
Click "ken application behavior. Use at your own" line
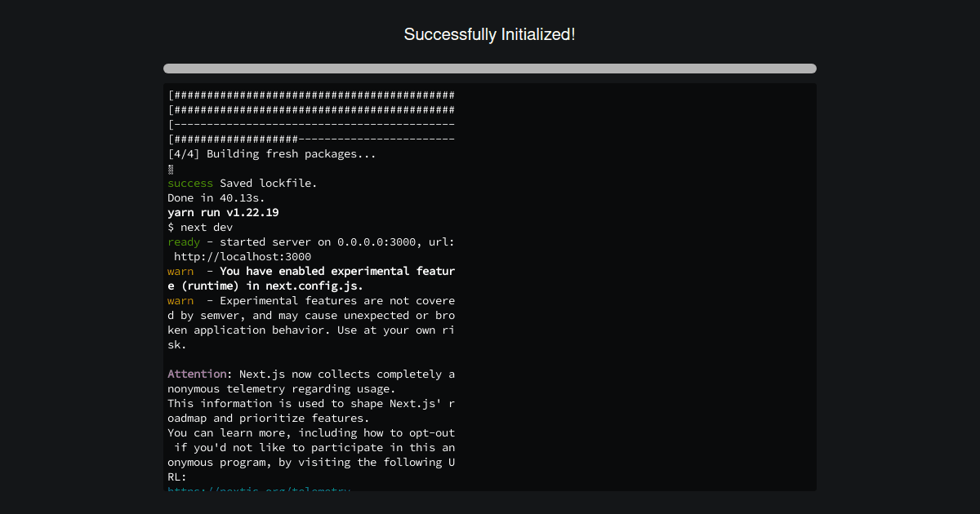click(x=311, y=330)
